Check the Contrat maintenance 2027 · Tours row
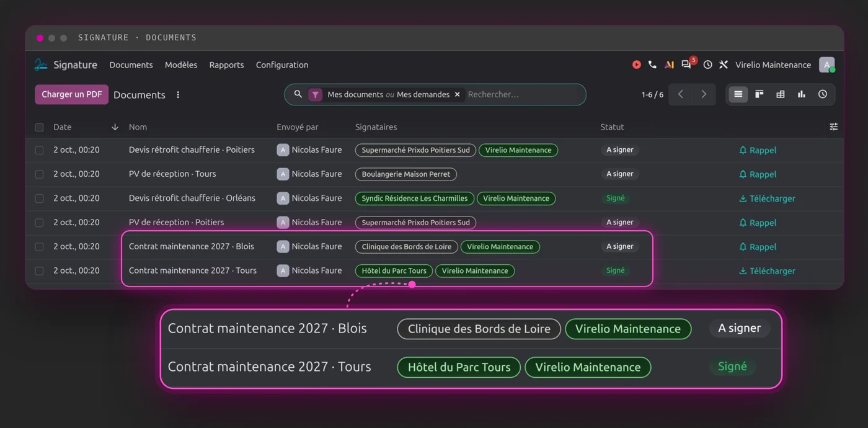The image size is (868, 428). click(39, 271)
